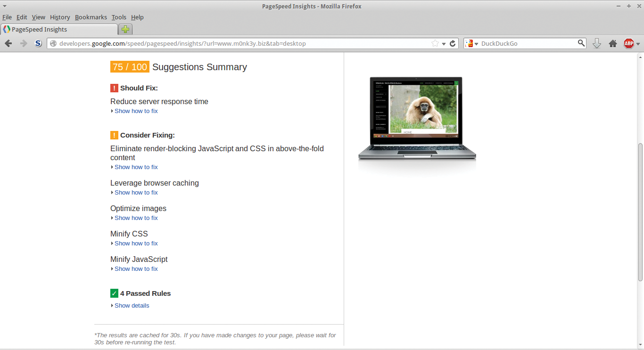Open the URL history dropdown arrow
The width and height of the screenshot is (644, 350).
coord(444,44)
